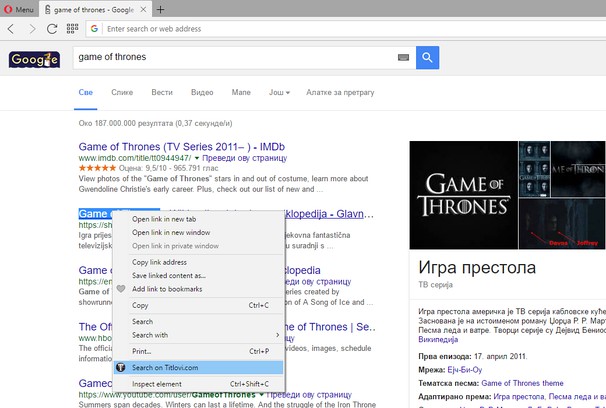The width and height of the screenshot is (606, 408).
Task: Open the Википедија link in knowledge panel
Action: click(438, 340)
